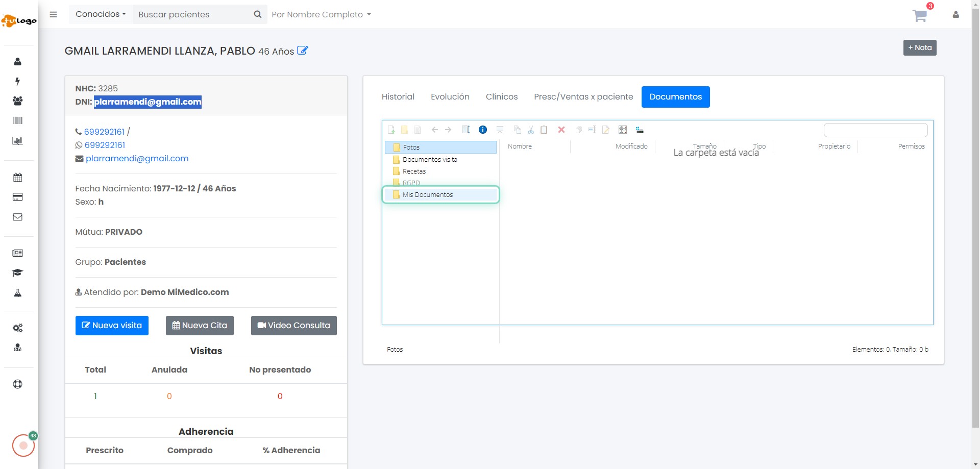The width and height of the screenshot is (980, 469).
Task: Select the Documentos visita folder
Action: (440, 159)
